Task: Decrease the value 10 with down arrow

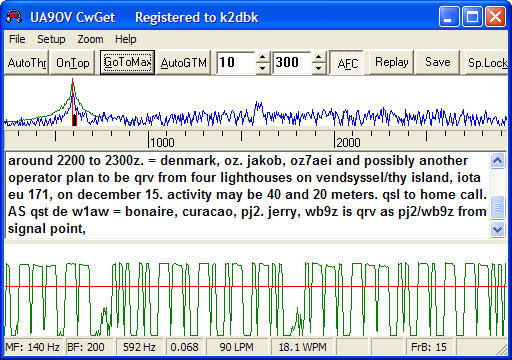Action: [263, 68]
